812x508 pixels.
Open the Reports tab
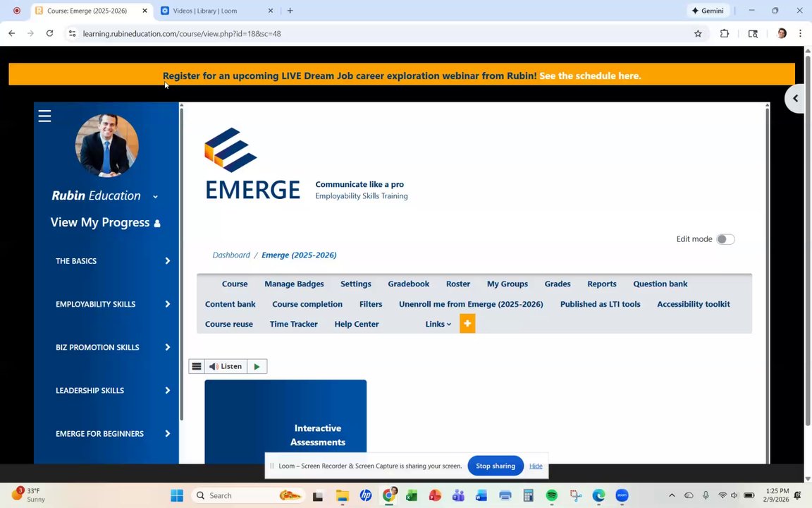tap(602, 284)
